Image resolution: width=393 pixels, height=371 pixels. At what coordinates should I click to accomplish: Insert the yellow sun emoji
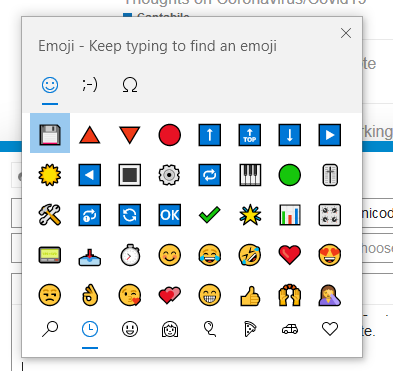(x=50, y=175)
